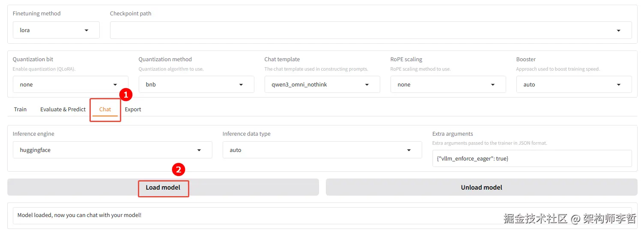Go to the Export tab
The width and height of the screenshot is (644, 232).
coord(133,109)
